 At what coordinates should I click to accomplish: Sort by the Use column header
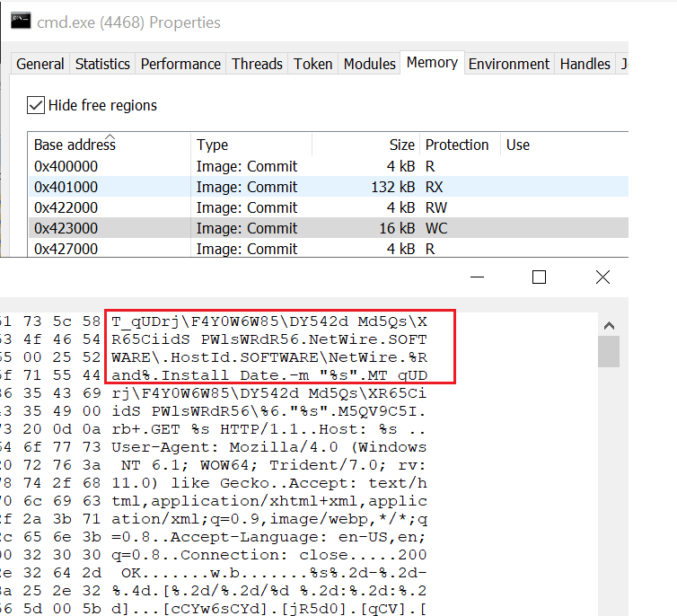(564, 145)
